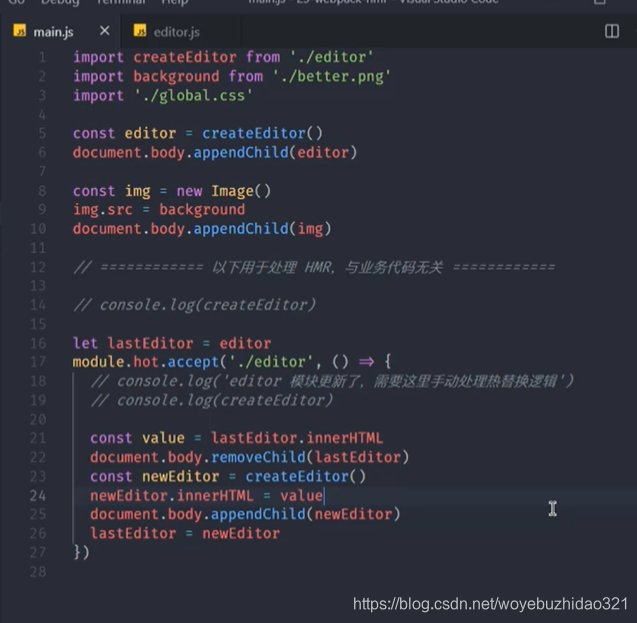Click the arrow function symbol on line 17

pos(366,361)
